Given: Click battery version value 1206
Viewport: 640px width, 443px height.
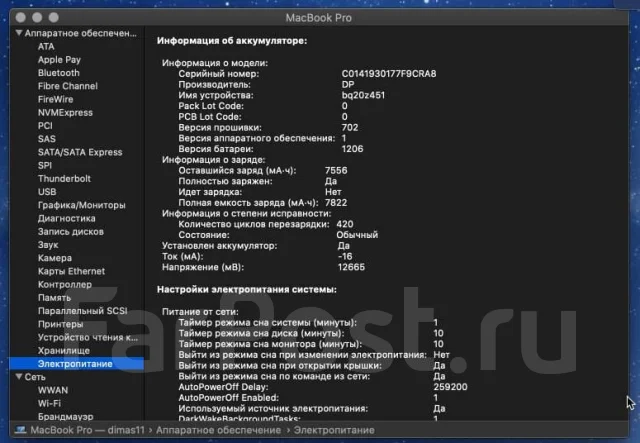Looking at the screenshot, I should pyautogui.click(x=352, y=149).
